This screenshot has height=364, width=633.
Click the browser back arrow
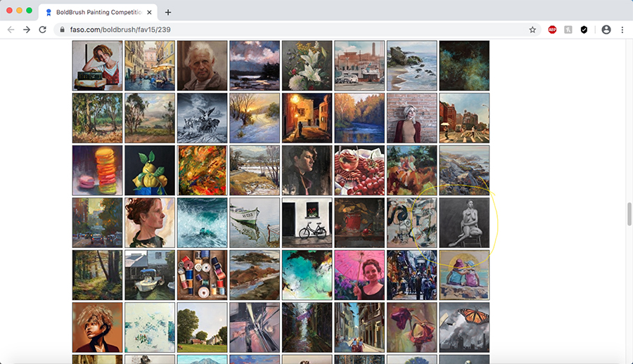click(11, 30)
